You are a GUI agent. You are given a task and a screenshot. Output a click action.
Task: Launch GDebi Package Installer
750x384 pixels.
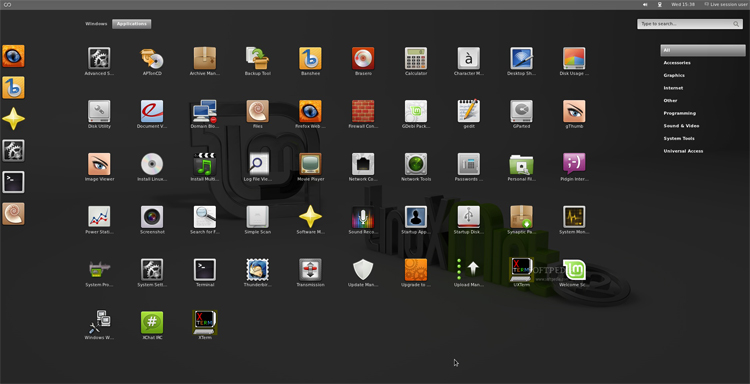[416, 111]
